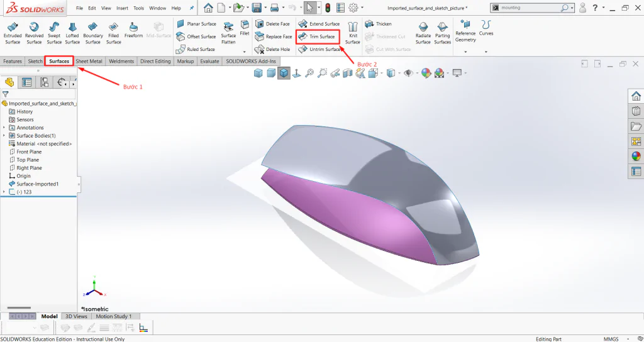Select the Origin tree item
The height and width of the screenshot is (342, 644).
[19, 176]
